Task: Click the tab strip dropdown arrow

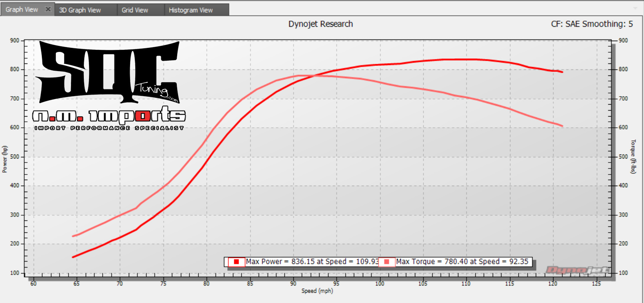Action: 635,8
